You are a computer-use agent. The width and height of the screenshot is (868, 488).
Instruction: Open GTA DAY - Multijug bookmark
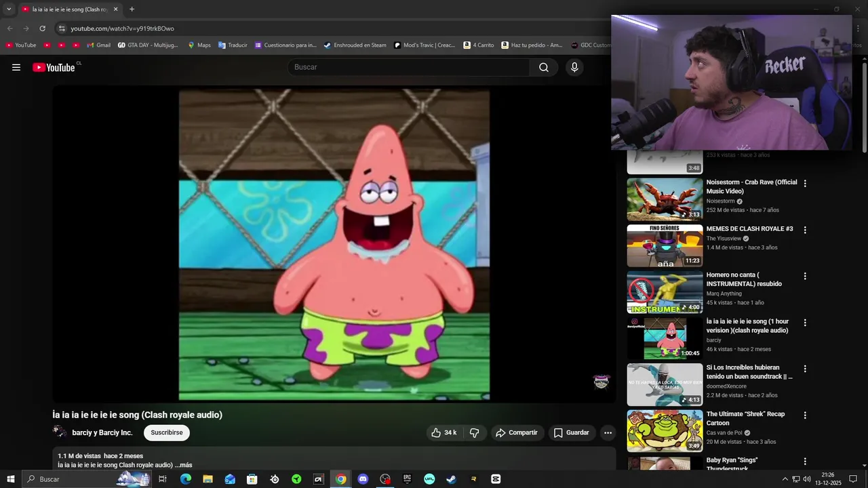click(148, 45)
